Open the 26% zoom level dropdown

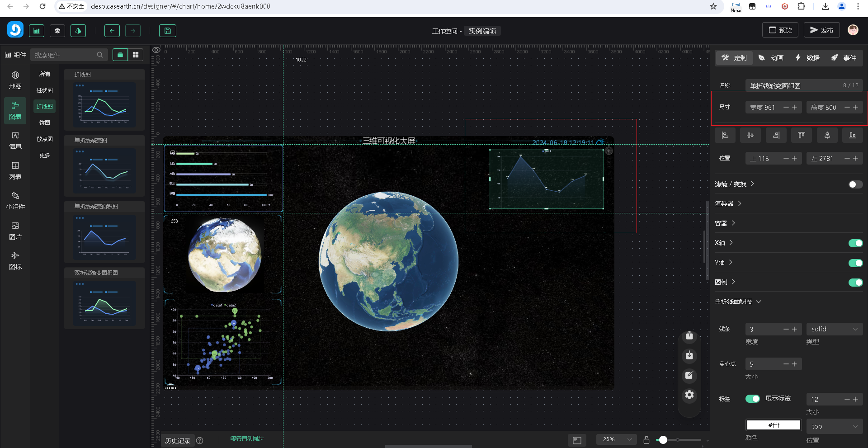[x=616, y=439]
